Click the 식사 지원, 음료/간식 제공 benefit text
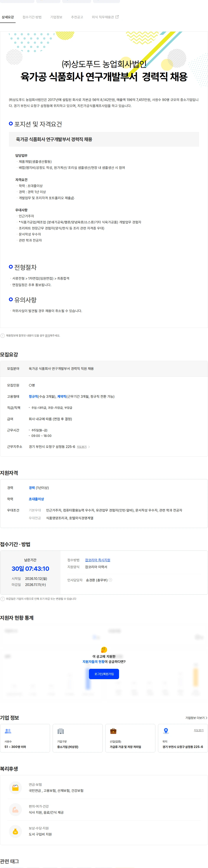This screenshot has height=868, width=208. 47,812
